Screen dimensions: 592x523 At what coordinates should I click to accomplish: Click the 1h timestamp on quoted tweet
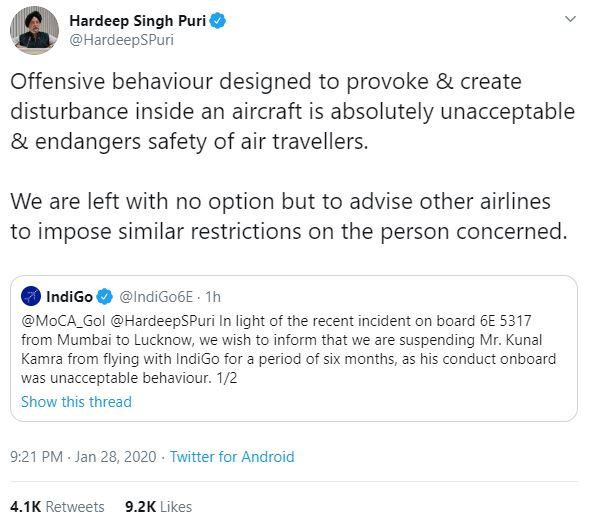213,297
